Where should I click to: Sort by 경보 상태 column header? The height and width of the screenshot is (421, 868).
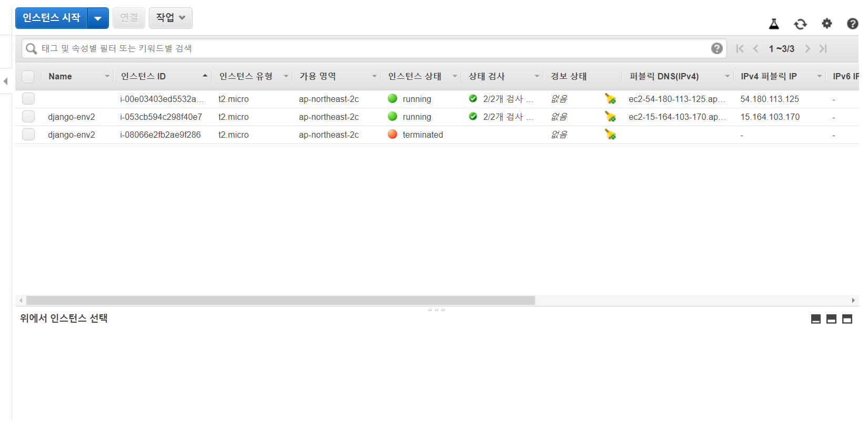click(x=569, y=76)
